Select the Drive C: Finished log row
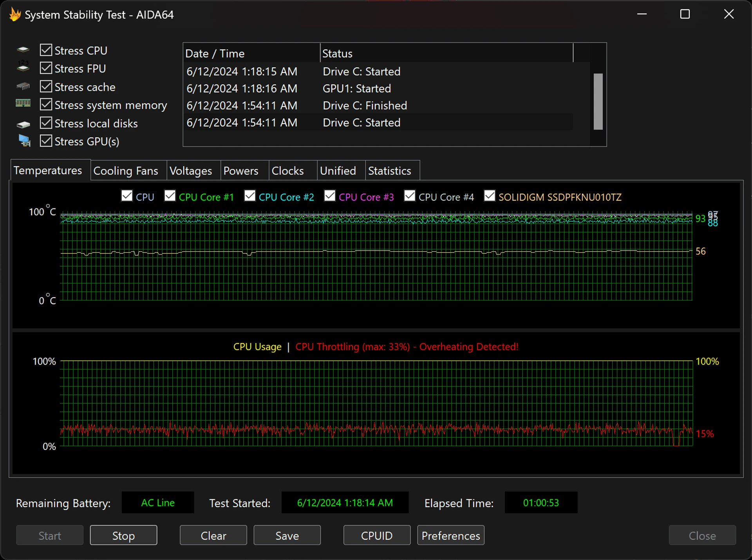This screenshot has width=752, height=560. [x=378, y=105]
